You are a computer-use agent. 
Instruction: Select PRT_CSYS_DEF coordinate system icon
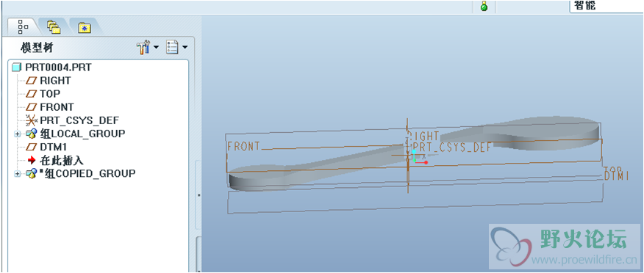[x=32, y=120]
